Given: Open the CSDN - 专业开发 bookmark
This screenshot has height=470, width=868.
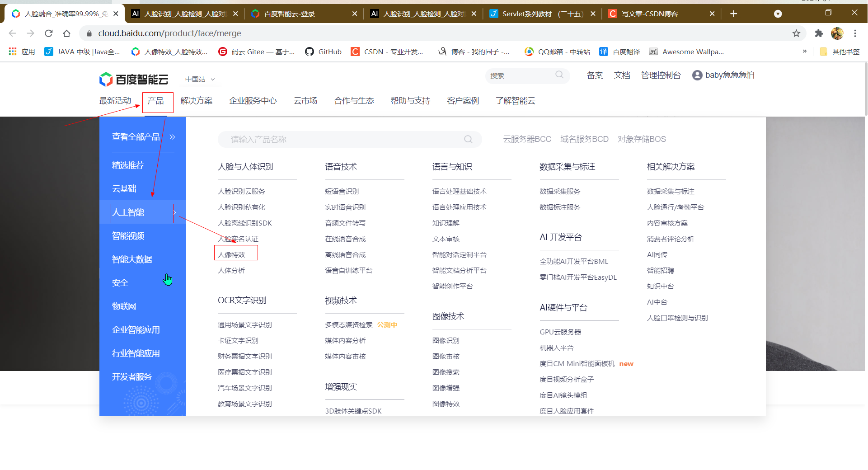Looking at the screenshot, I should [387, 52].
